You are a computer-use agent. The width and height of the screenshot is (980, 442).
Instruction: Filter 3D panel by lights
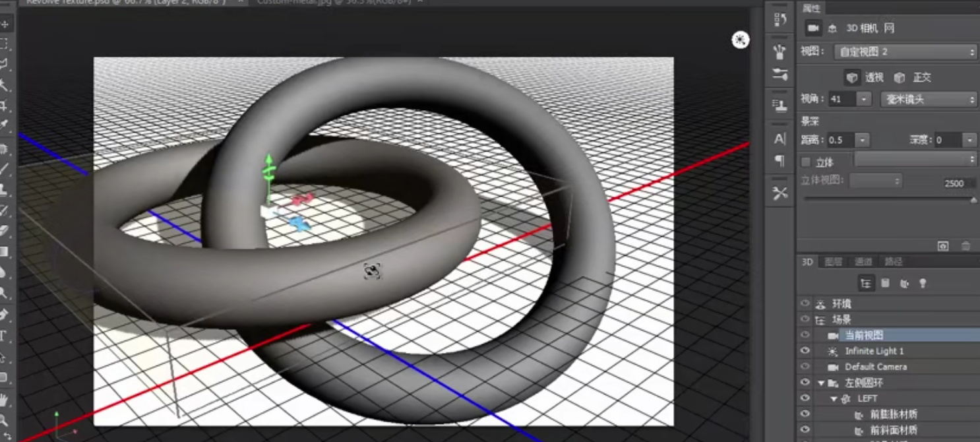(x=923, y=284)
